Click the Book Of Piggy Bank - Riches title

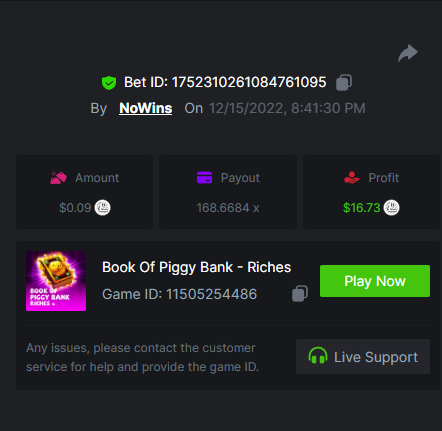coord(196,267)
